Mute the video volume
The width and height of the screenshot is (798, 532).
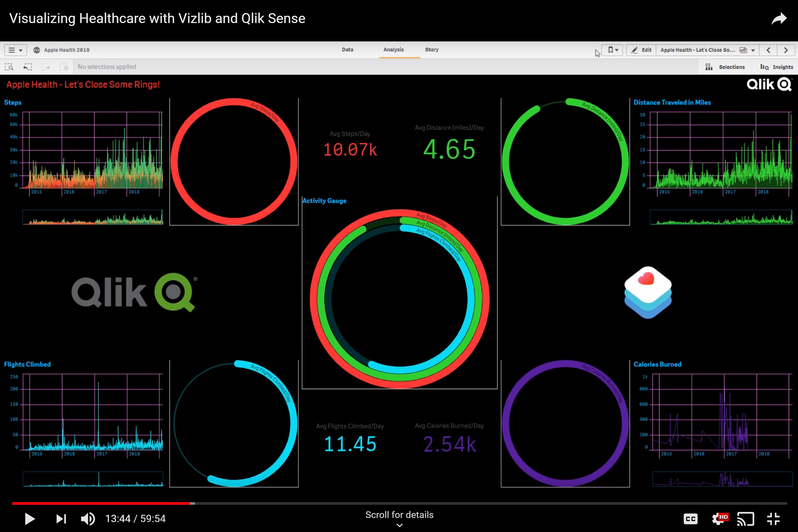(88, 518)
